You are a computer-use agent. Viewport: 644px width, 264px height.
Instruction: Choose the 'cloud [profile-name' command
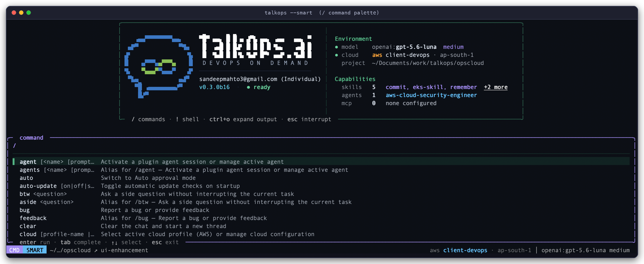[x=321, y=234]
